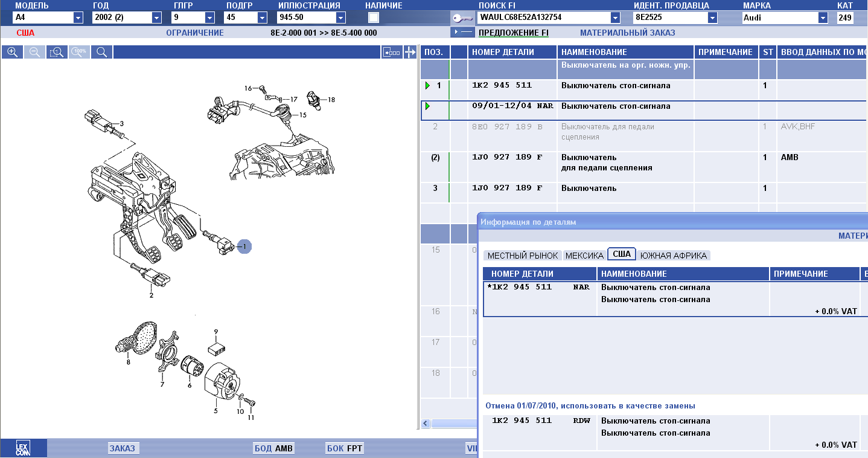Screen dimensions: 868x458
Task: Click the key icon beside ПОИСК FI
Action: [462, 18]
